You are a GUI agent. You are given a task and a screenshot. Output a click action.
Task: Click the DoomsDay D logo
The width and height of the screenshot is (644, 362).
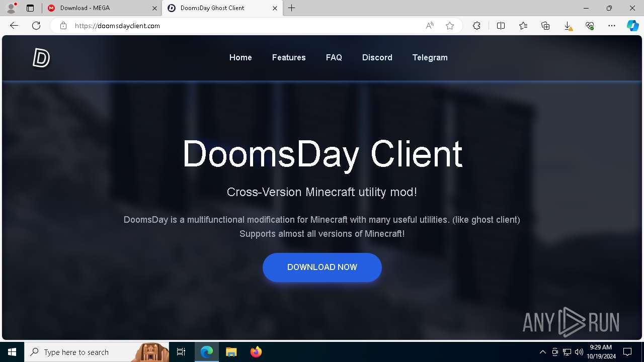point(41,58)
